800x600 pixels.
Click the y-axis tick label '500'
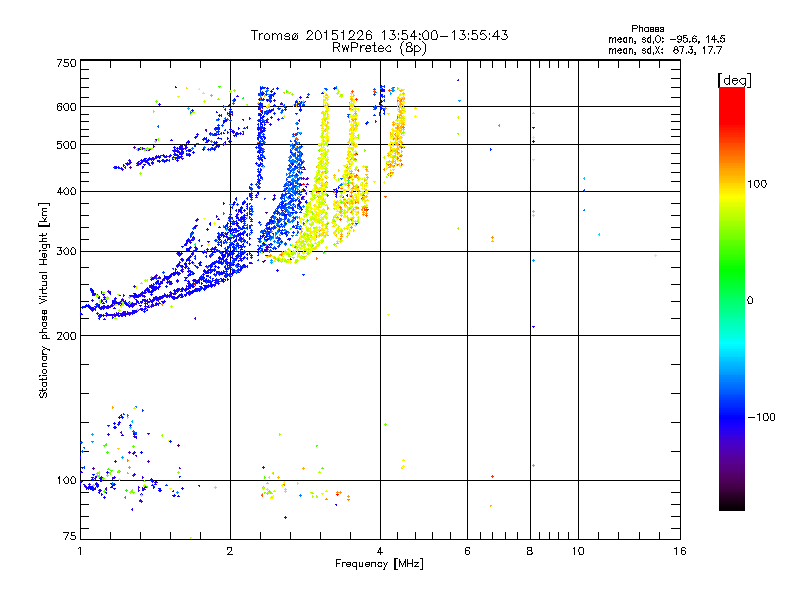pyautogui.click(x=66, y=145)
